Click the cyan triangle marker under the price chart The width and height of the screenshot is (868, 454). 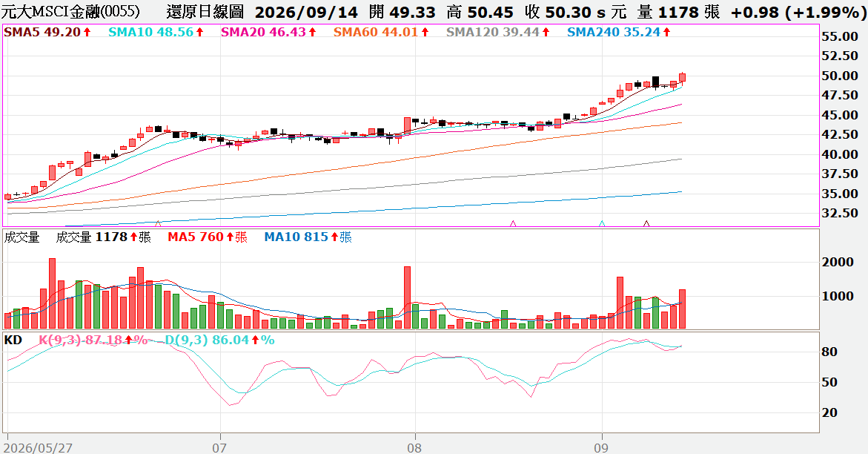[x=603, y=223]
